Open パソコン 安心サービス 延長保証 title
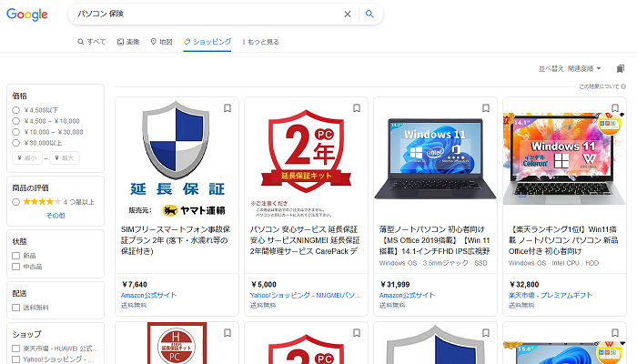Viewport: 637px width, 364px height. click(305, 240)
